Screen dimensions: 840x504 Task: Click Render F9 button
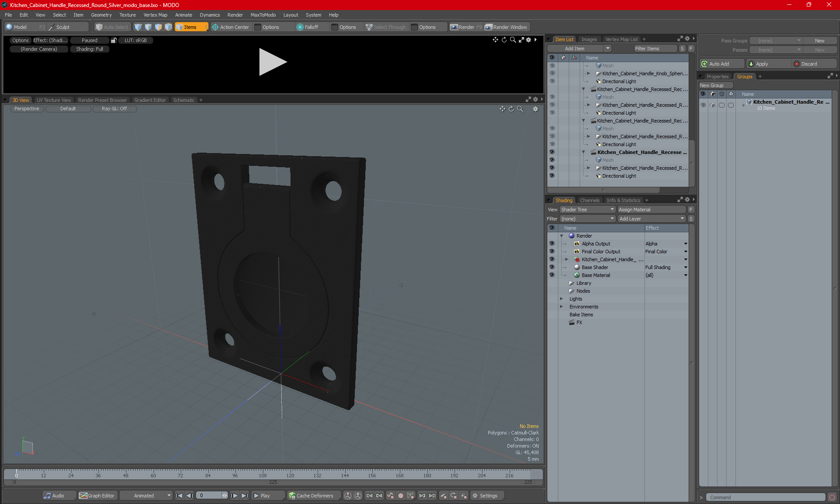click(466, 27)
